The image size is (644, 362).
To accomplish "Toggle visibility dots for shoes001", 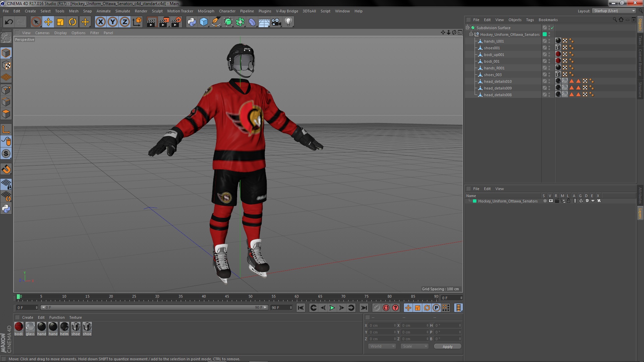I will pyautogui.click(x=549, y=48).
